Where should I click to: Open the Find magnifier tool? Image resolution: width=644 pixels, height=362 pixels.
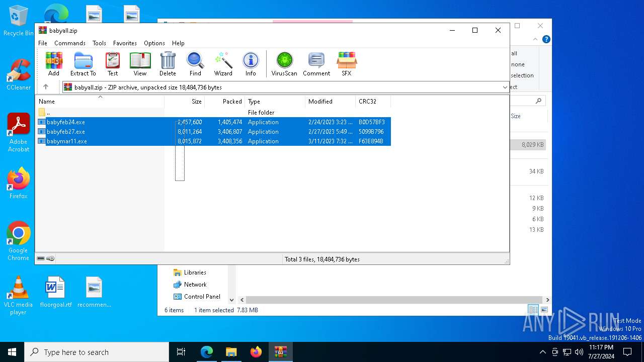[x=195, y=64]
